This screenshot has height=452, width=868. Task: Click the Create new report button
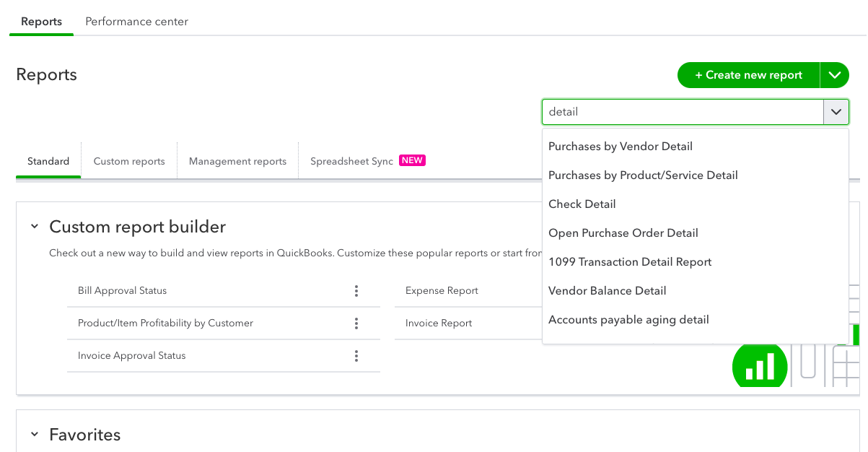(748, 75)
